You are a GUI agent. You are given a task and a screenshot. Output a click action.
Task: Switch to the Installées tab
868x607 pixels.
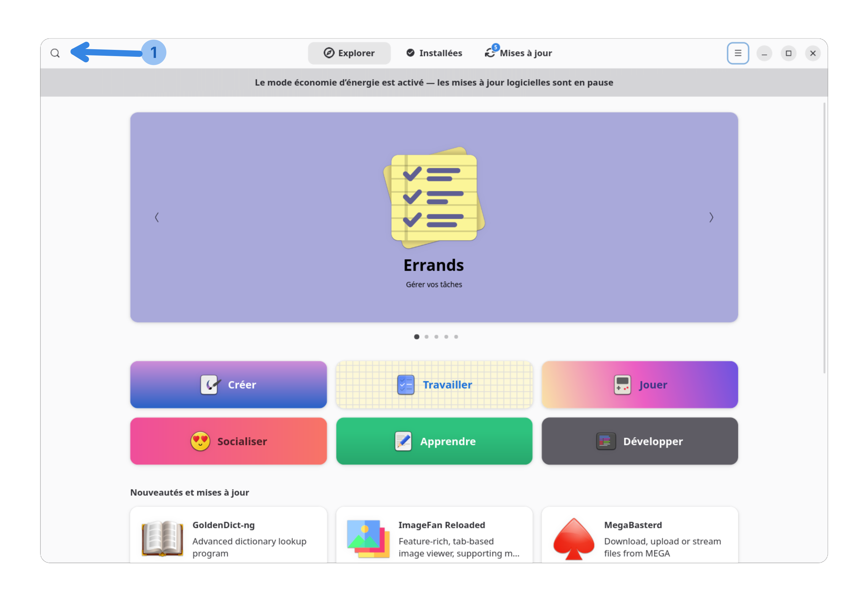tap(434, 53)
